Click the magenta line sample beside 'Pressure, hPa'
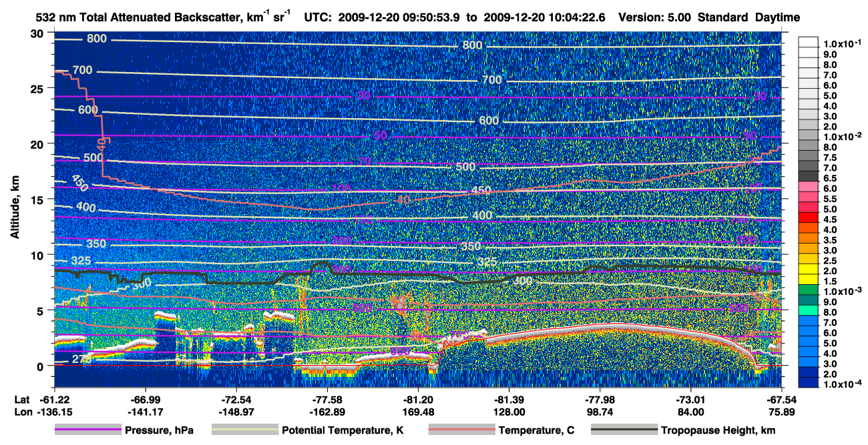This screenshot has height=445, width=868. coord(88,430)
